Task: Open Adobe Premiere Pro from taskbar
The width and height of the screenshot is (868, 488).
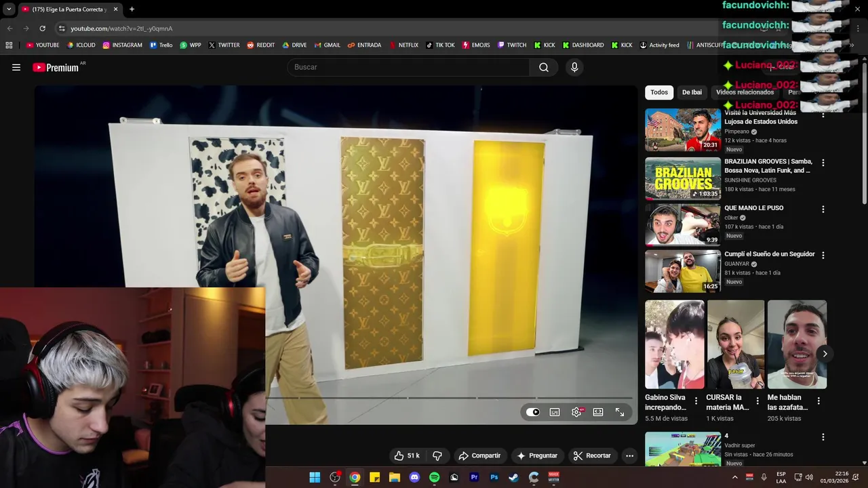Action: coord(474,477)
